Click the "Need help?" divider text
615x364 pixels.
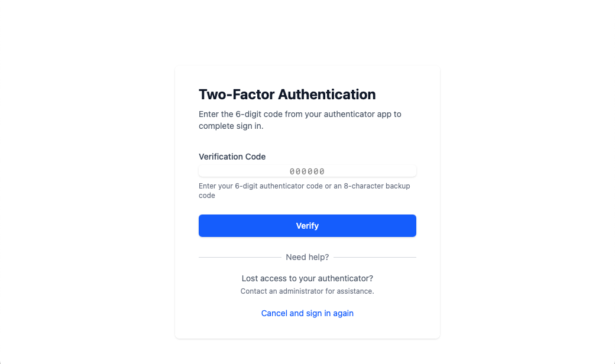[307, 257]
